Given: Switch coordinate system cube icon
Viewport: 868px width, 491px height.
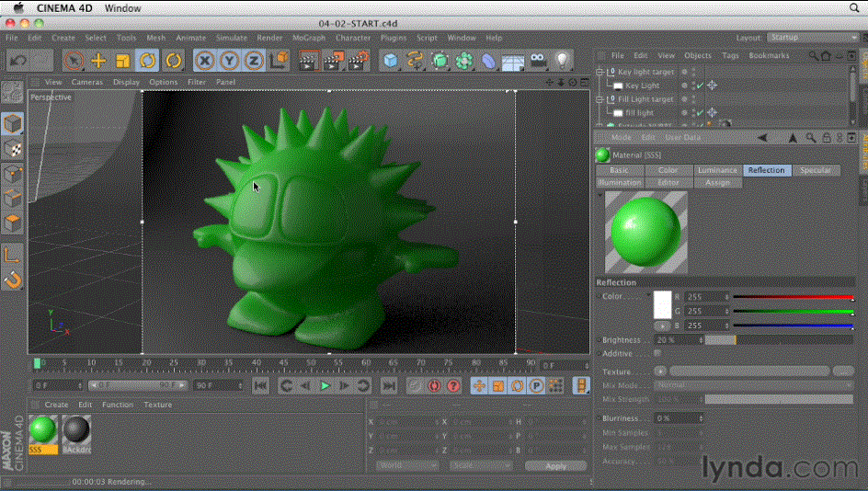Looking at the screenshot, I should click(x=280, y=60).
